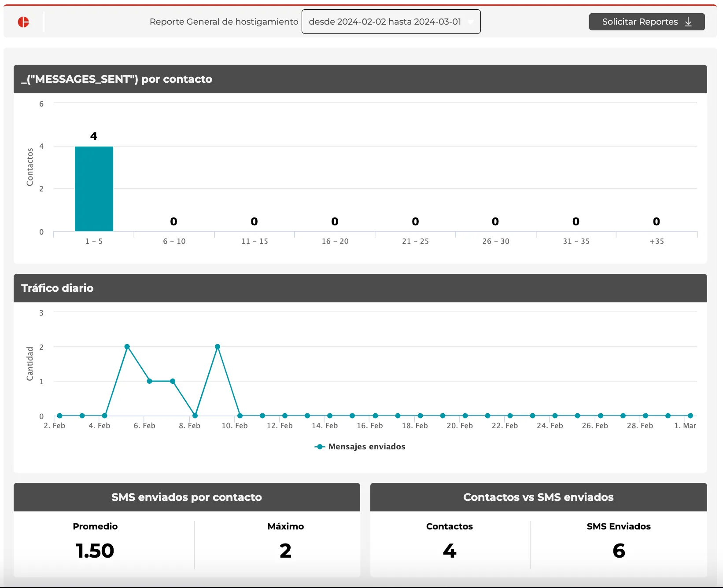Click the '18. Feb' date axis label
The height and width of the screenshot is (588, 723).
(415, 426)
